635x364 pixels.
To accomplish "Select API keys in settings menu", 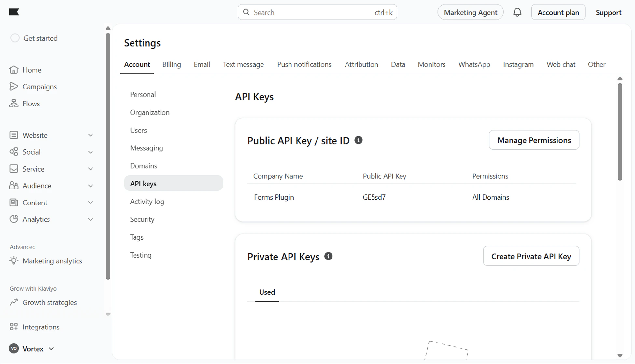I will [x=174, y=183].
